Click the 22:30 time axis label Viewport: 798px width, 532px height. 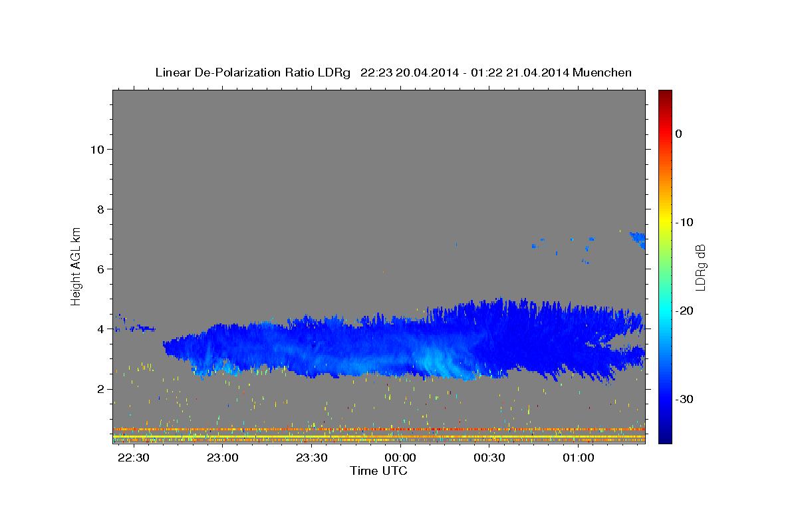click(x=134, y=458)
